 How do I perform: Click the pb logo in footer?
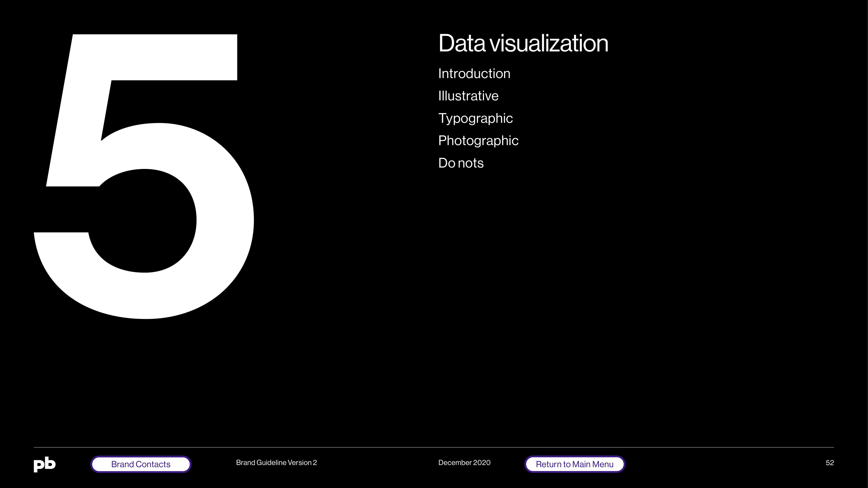coord(45,465)
